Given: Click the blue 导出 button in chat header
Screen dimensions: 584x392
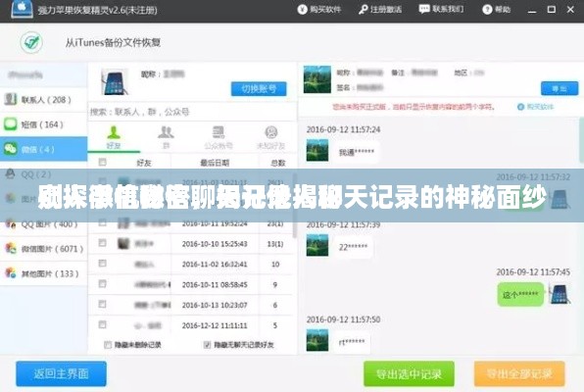Looking at the screenshot, I should pyautogui.click(x=560, y=88).
